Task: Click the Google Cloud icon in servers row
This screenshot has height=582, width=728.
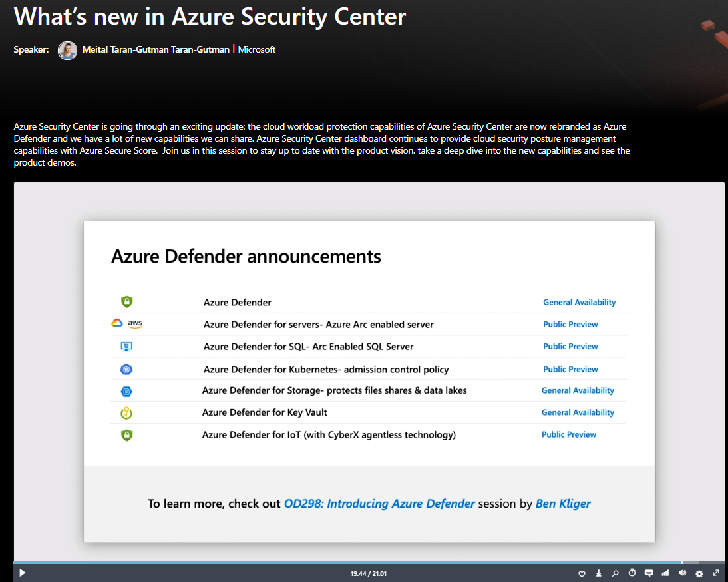Action: pos(117,323)
